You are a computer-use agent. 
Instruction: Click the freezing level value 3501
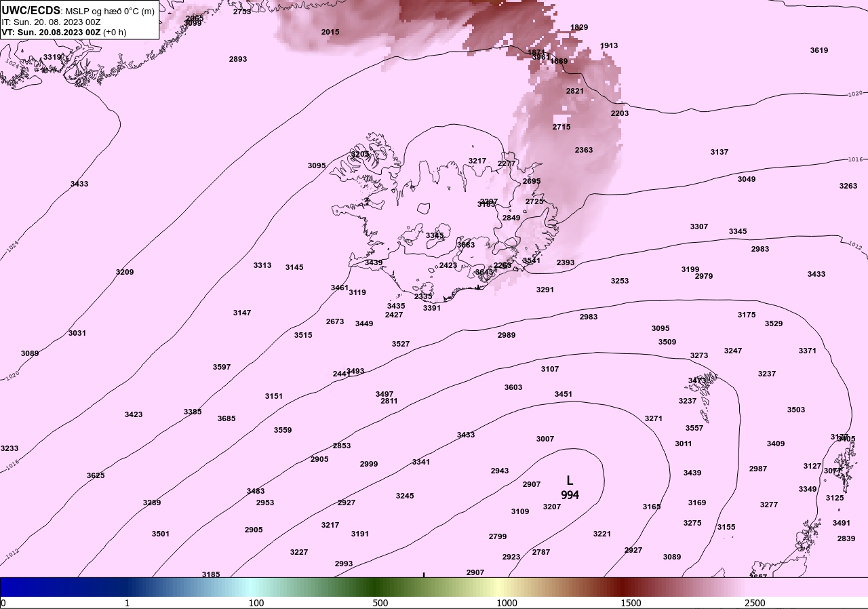[x=161, y=534]
